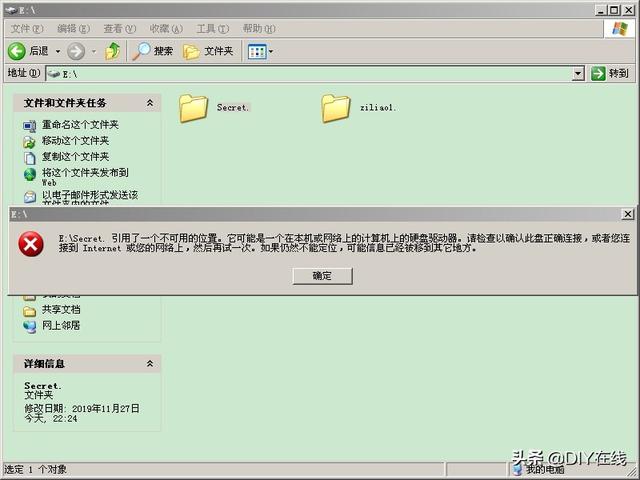Screen dimensions: 640x480
Task: Click the drive icon in address bar
Action: tap(53, 74)
